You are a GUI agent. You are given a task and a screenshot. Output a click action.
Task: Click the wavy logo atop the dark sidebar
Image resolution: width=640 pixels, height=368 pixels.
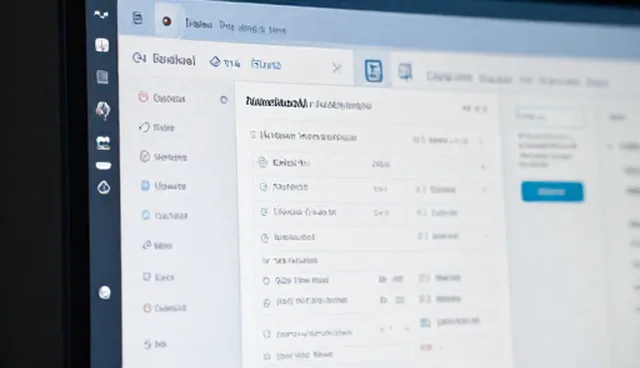[101, 15]
